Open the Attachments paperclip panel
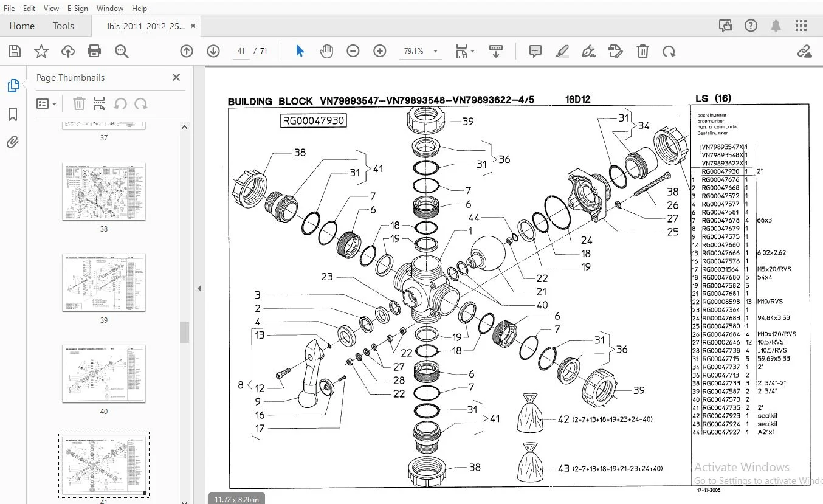Image resolution: width=823 pixels, height=504 pixels. coord(13,142)
